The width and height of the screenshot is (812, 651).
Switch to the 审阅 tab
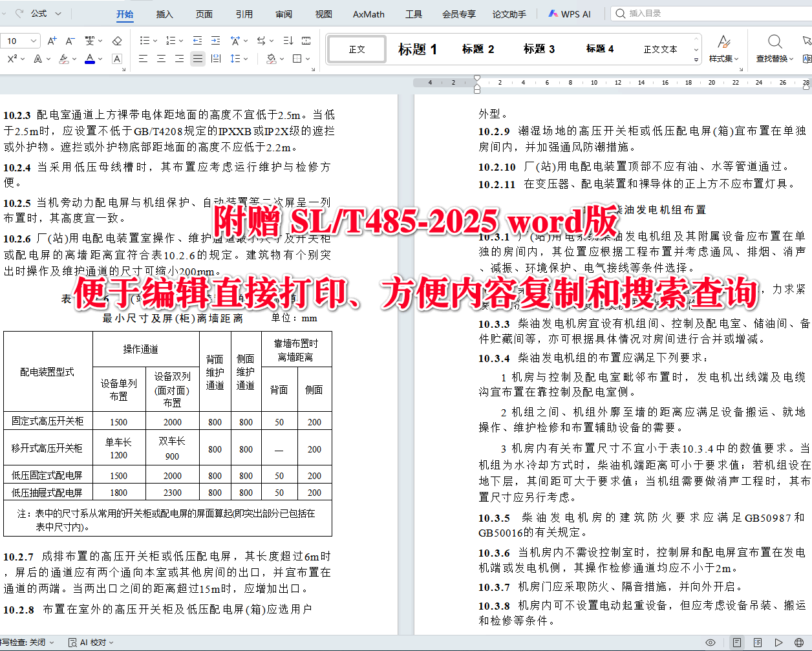[x=284, y=14]
